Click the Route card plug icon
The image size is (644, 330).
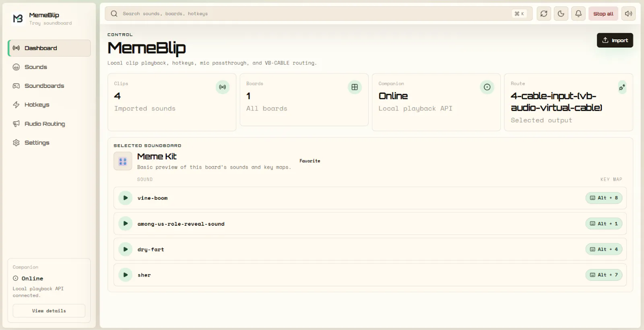coord(622,87)
